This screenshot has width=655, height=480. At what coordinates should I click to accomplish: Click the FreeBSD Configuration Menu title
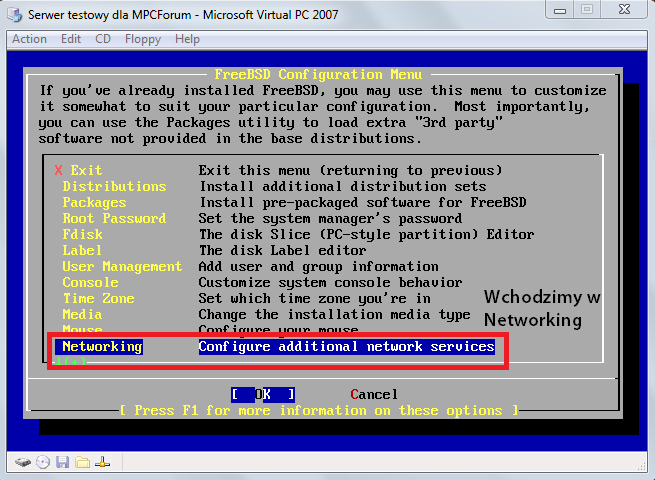point(318,74)
